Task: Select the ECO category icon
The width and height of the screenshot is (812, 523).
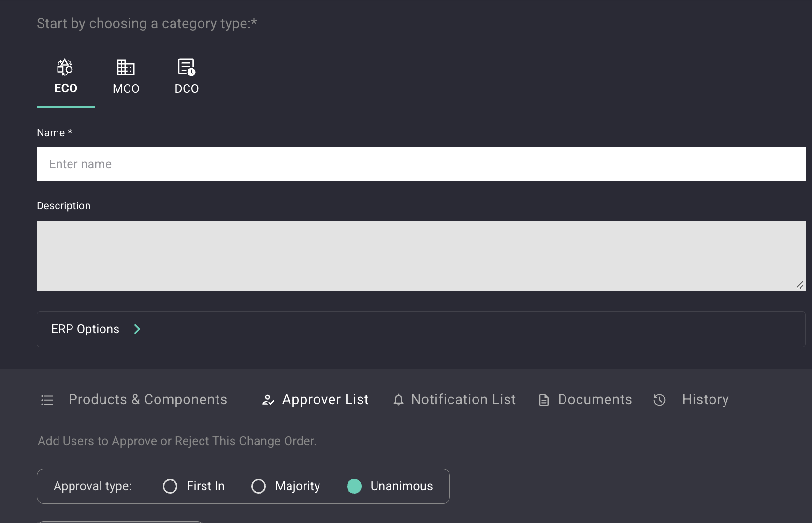Action: [x=65, y=67]
